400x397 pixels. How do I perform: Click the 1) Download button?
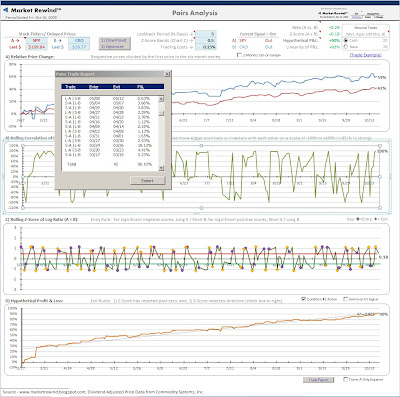[x=114, y=40]
